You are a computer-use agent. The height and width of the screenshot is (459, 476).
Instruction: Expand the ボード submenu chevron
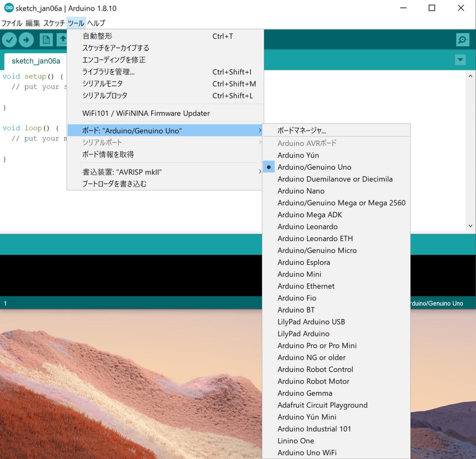260,130
